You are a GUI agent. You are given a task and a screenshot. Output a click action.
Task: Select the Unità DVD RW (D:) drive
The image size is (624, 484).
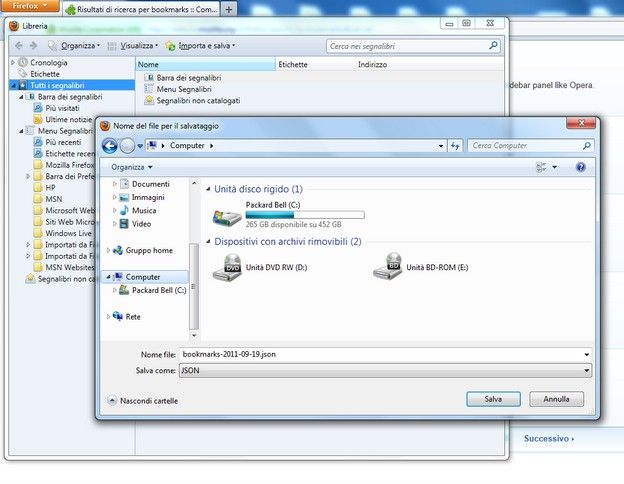pyautogui.click(x=260, y=267)
